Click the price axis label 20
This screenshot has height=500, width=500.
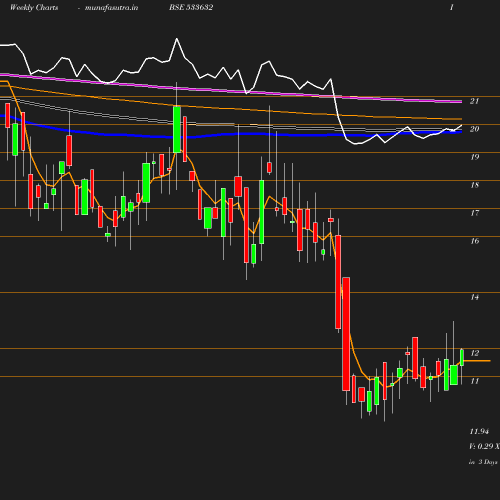pos(474,129)
